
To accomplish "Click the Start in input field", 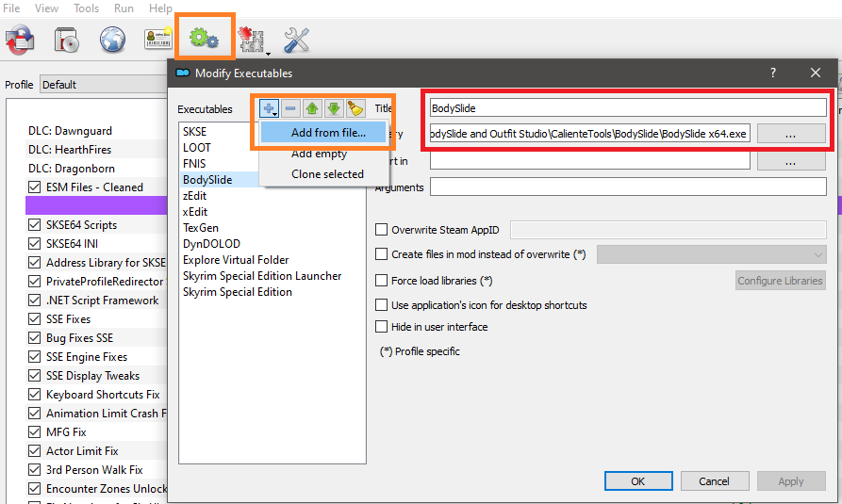I will point(589,160).
